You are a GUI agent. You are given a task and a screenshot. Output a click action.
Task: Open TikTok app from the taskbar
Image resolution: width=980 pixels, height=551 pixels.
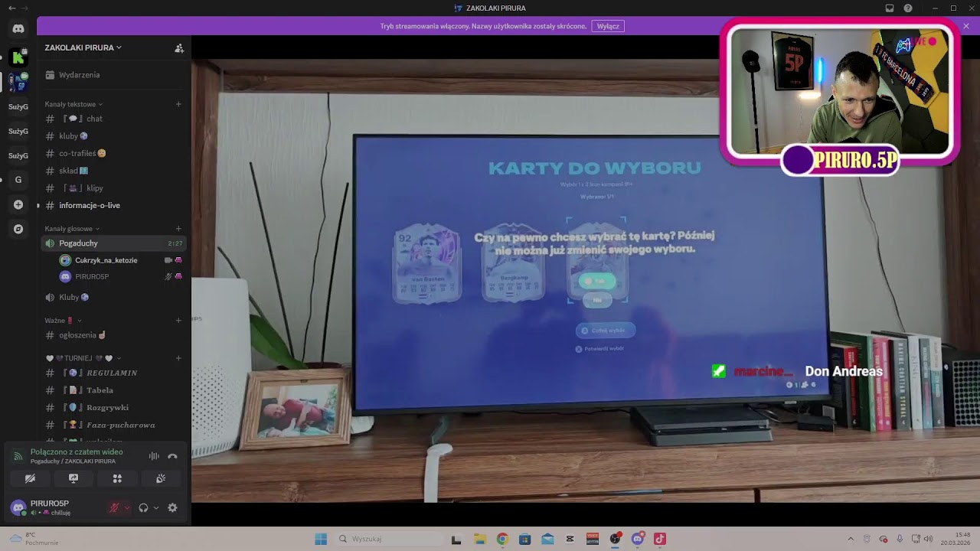pos(660,539)
